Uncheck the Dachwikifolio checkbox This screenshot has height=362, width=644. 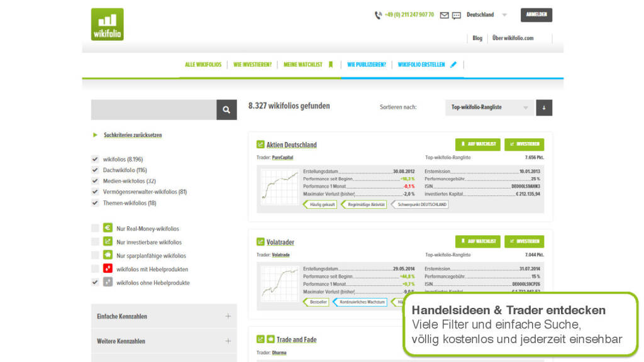point(95,170)
